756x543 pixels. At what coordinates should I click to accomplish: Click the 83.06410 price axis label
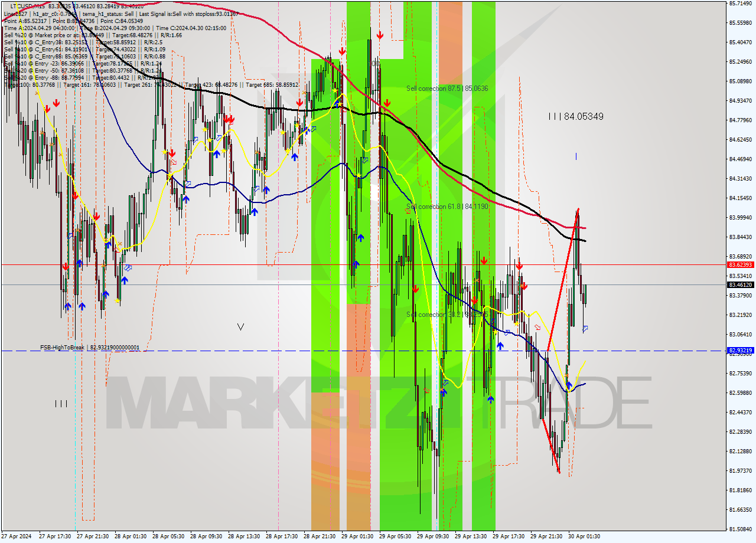coord(741,334)
